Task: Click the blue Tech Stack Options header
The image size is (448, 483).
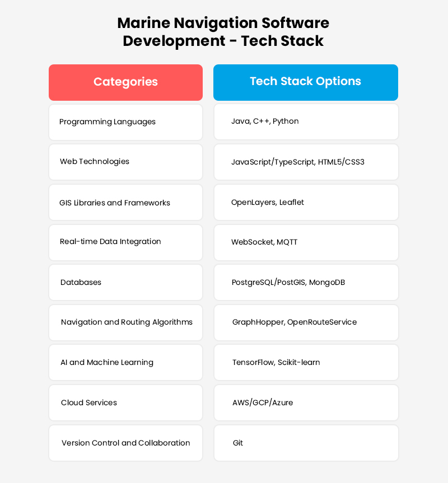Action: pyautogui.click(x=305, y=82)
